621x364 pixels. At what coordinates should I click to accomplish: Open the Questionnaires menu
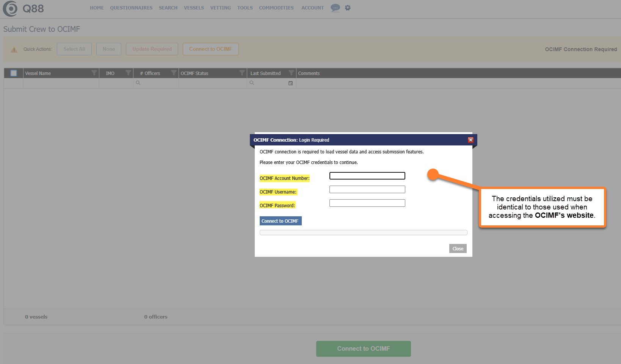(131, 8)
